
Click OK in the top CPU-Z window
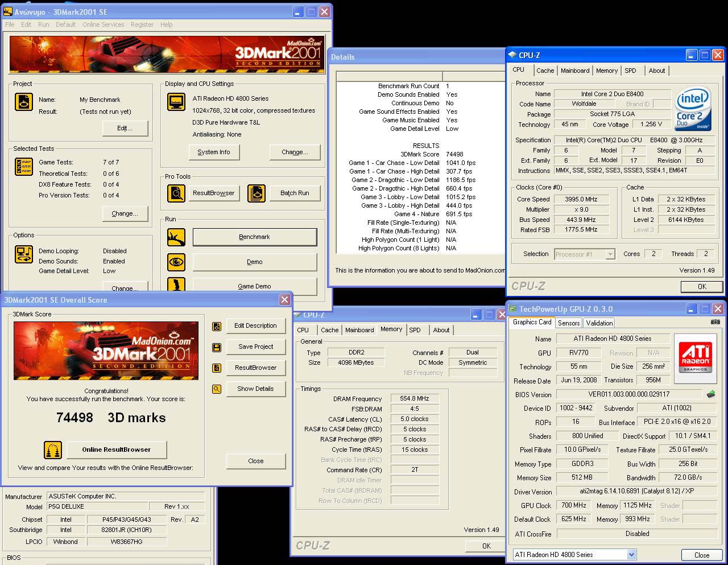pos(702,287)
